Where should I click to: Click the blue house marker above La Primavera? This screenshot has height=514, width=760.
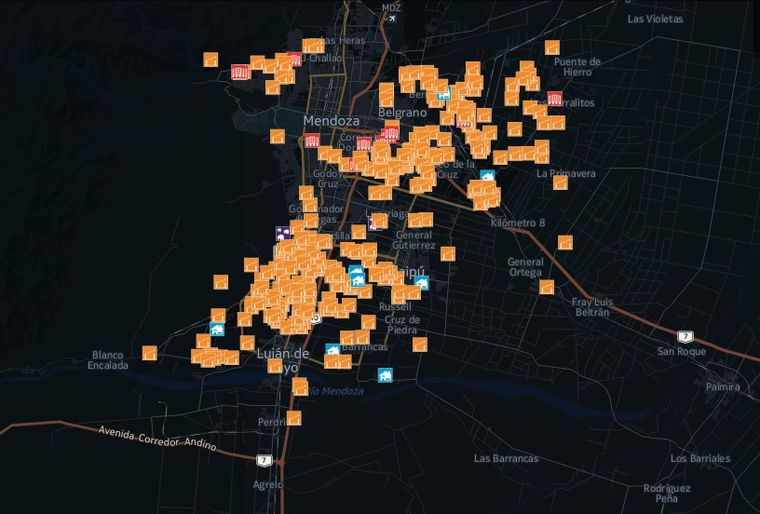488,176
